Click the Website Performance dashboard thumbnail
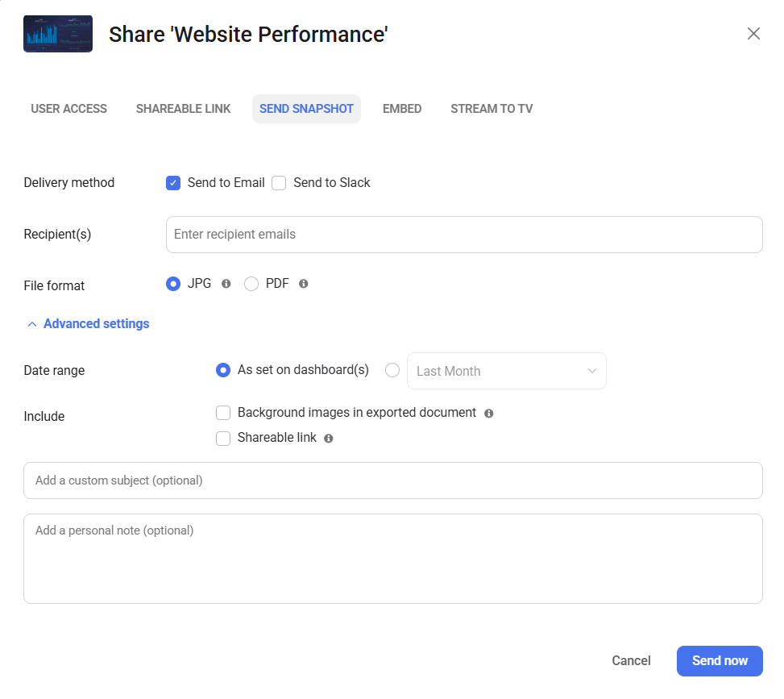This screenshot has height=699, width=784. point(58,34)
